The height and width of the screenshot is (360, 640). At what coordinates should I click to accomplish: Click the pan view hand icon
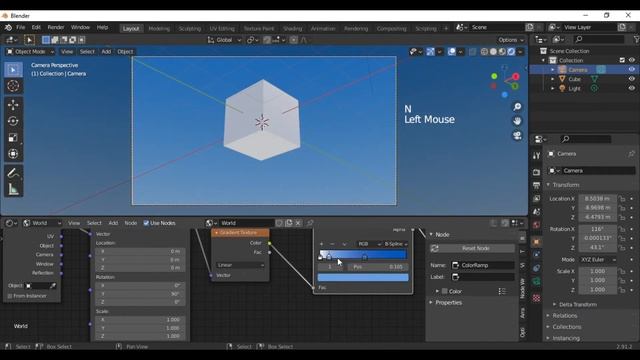(x=517, y=121)
